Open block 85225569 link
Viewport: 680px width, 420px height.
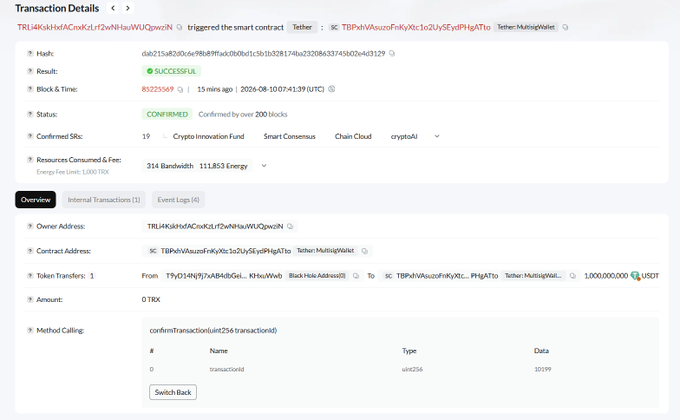pos(157,89)
